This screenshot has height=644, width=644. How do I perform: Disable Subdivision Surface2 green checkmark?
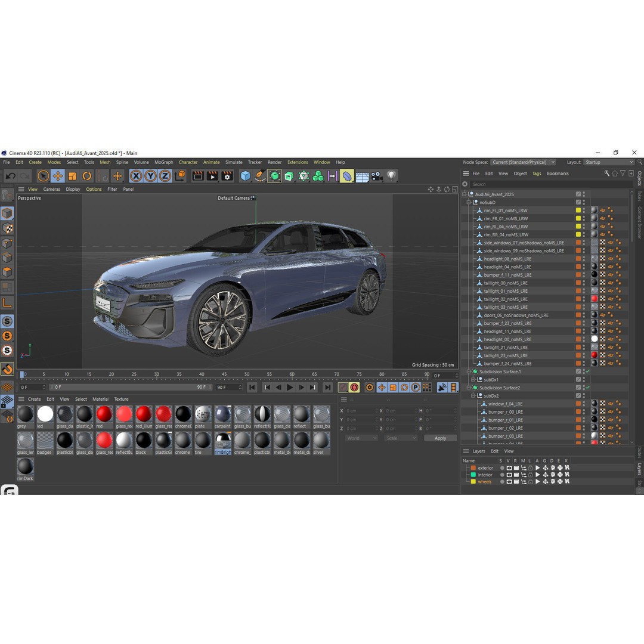pyautogui.click(x=588, y=388)
